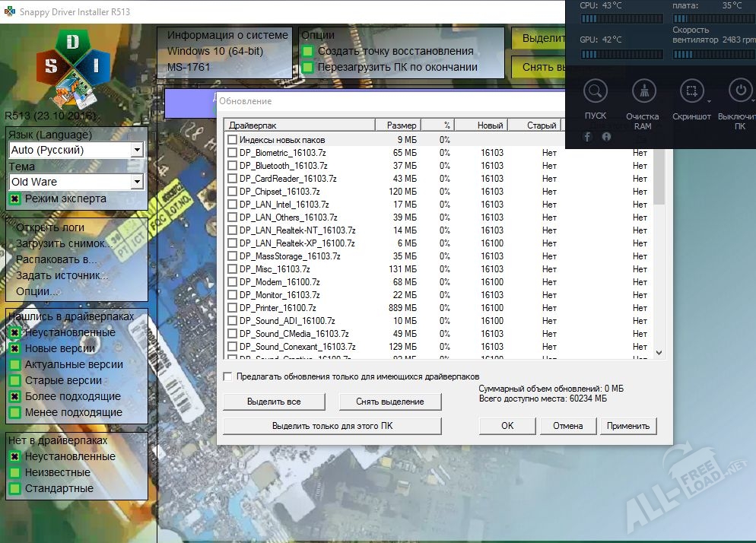Open the Скриншот dropdown arrow
The image size is (756, 543).
(709, 102)
